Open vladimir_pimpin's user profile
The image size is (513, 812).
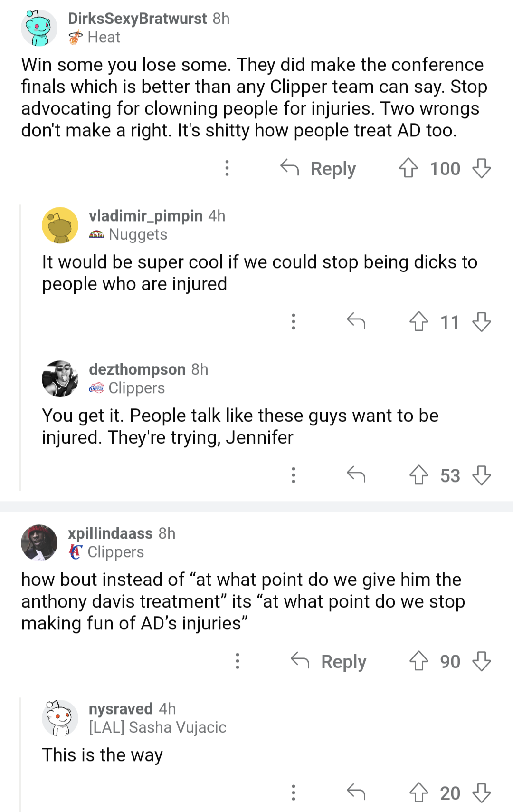click(145, 216)
